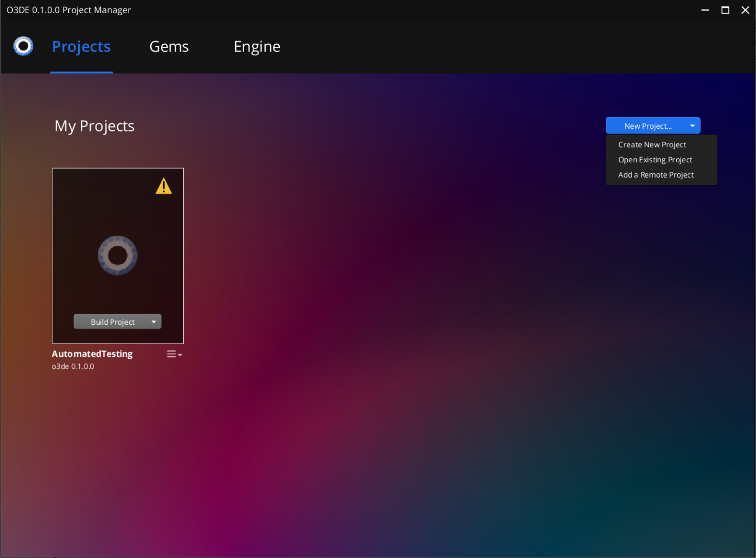Screen dimensions: 756x558
Task: Choose Create New Project from the menu
Action: (652, 144)
